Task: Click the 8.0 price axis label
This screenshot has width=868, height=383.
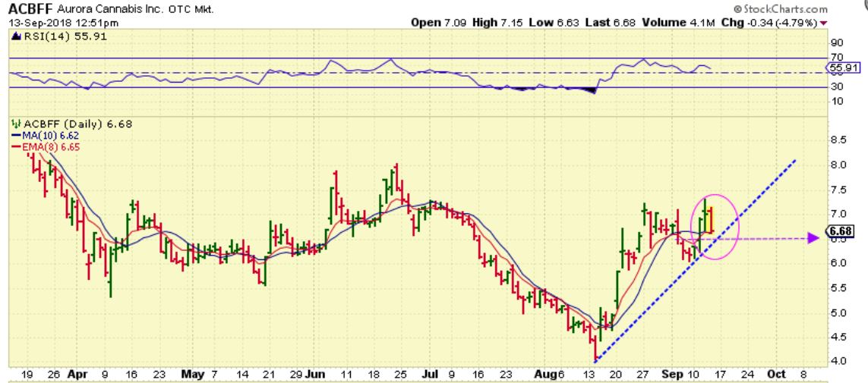Action: point(838,165)
